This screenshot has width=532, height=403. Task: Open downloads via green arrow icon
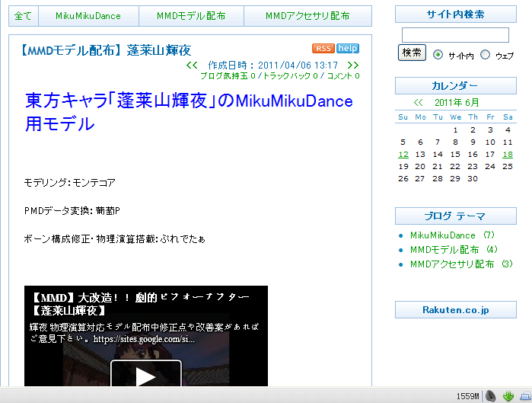[508, 396]
